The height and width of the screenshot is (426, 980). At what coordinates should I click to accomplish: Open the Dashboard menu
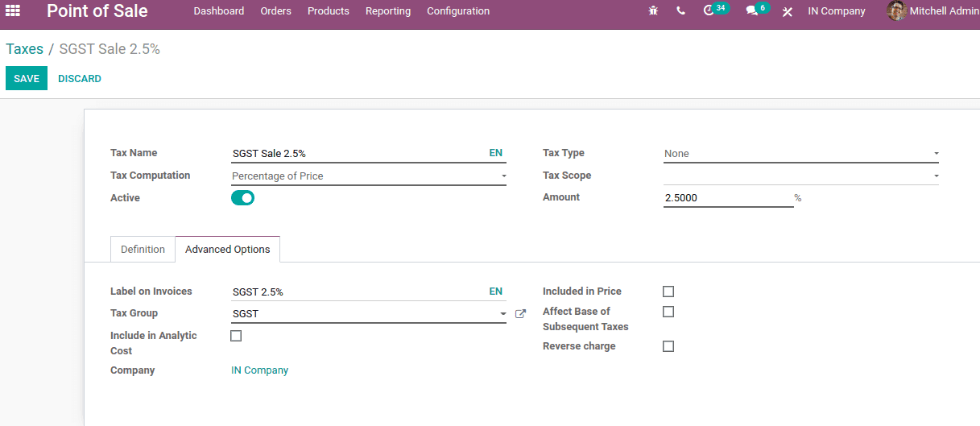219,11
